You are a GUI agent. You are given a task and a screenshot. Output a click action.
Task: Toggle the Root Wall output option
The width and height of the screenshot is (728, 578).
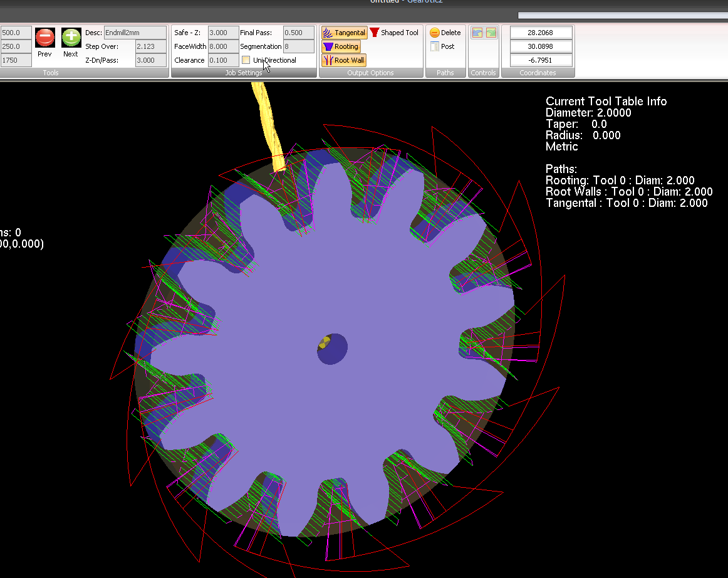point(343,60)
